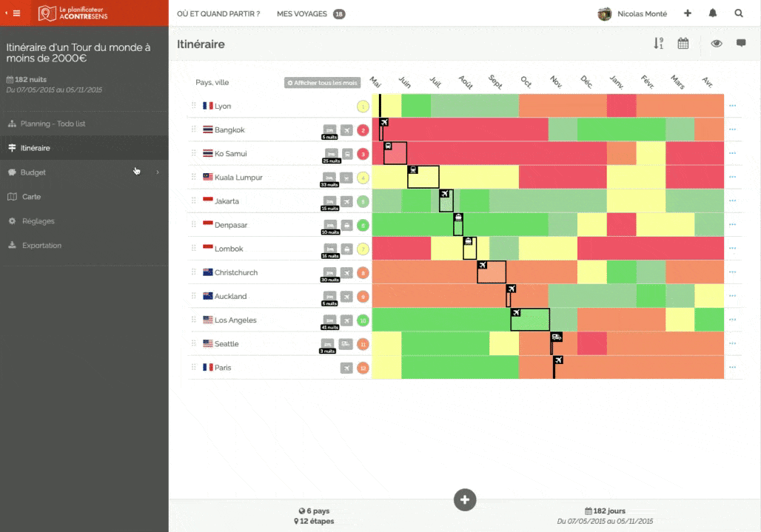Screen dimensions: 761x532
Task: Open Jakarta row's more options dots
Action: [732, 201]
